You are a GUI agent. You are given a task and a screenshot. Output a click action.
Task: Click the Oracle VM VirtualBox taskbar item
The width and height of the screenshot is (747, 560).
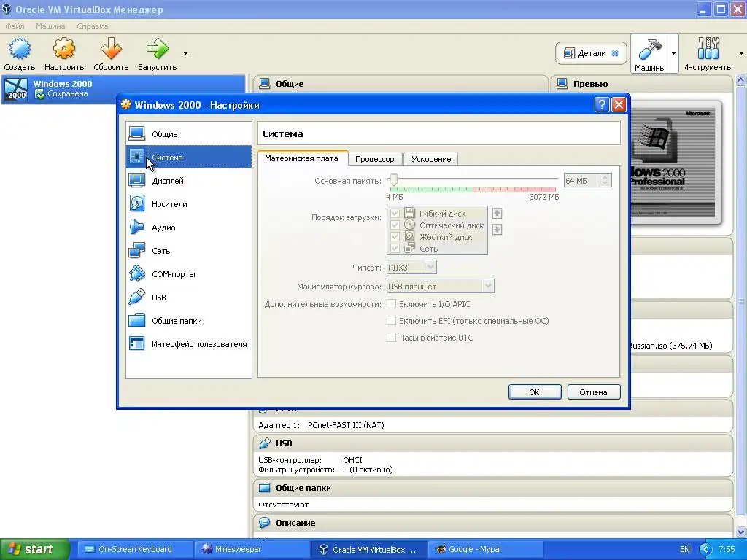coord(368,549)
